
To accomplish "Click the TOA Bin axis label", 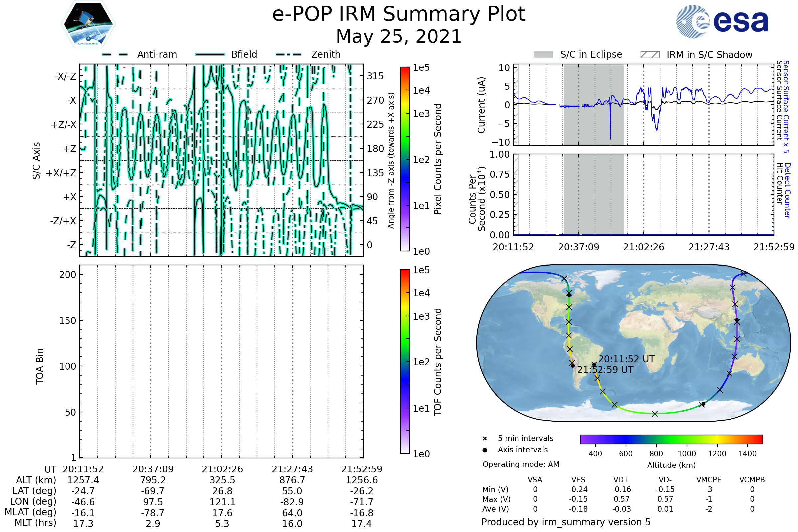I will coord(40,366).
